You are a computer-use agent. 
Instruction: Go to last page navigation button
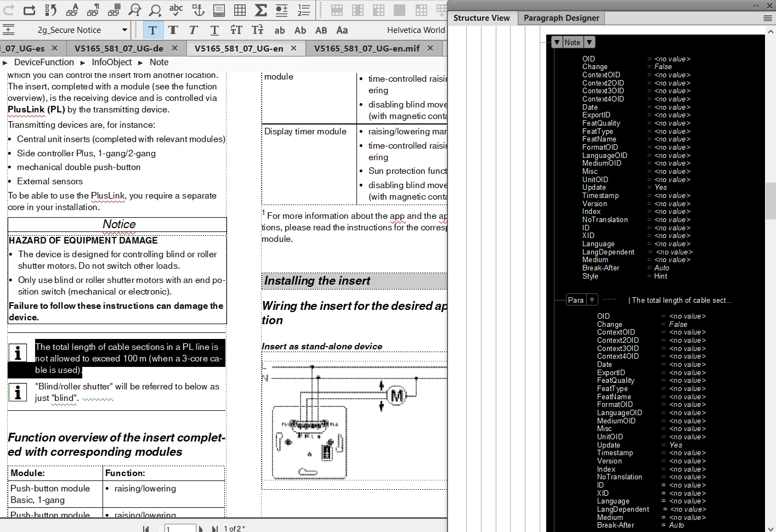pyautogui.click(x=215, y=529)
